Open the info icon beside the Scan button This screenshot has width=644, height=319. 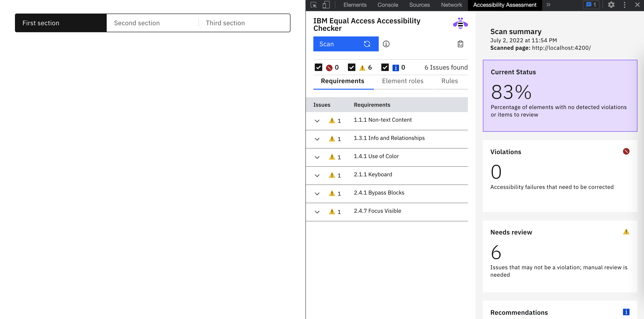tap(386, 44)
